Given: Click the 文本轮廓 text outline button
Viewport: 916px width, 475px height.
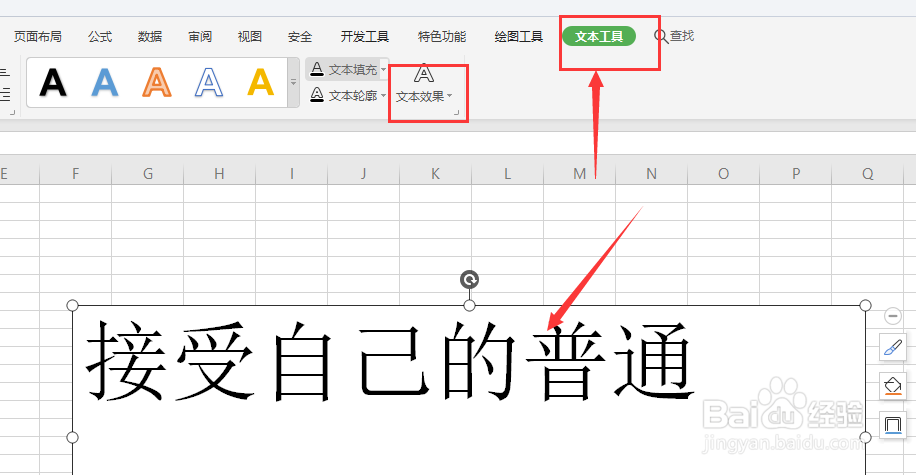Looking at the screenshot, I should point(344,95).
